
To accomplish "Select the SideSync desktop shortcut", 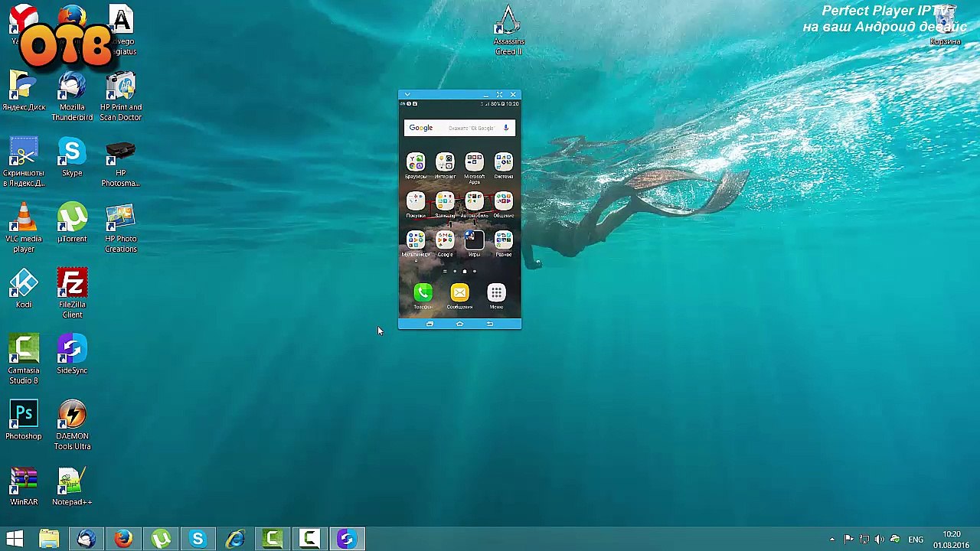I will click(x=72, y=354).
